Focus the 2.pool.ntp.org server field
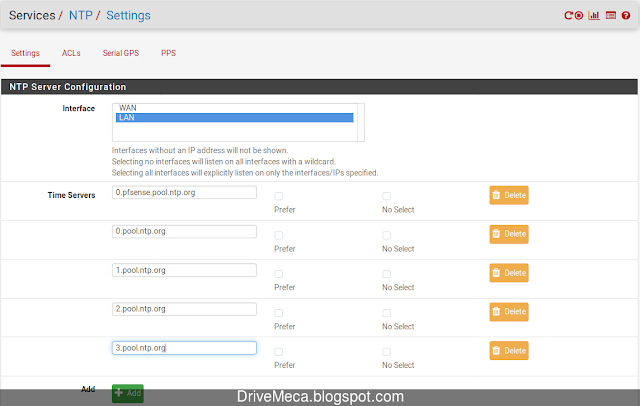The width and height of the screenshot is (640, 406). (184, 309)
